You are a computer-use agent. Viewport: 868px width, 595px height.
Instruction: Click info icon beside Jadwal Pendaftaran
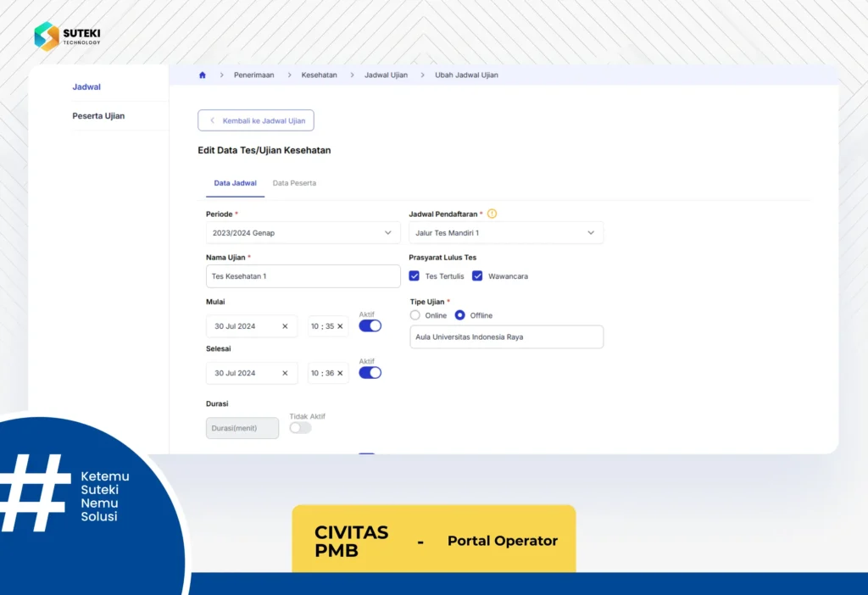492,214
